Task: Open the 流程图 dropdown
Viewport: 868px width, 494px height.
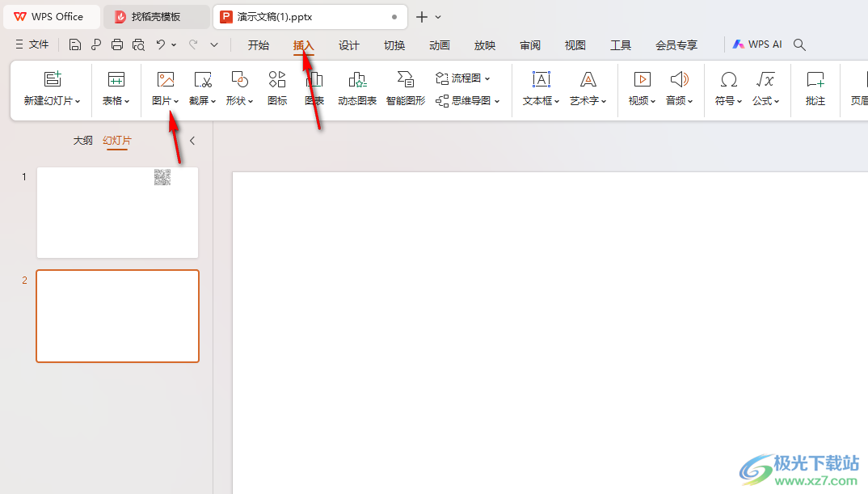Action: (463, 78)
